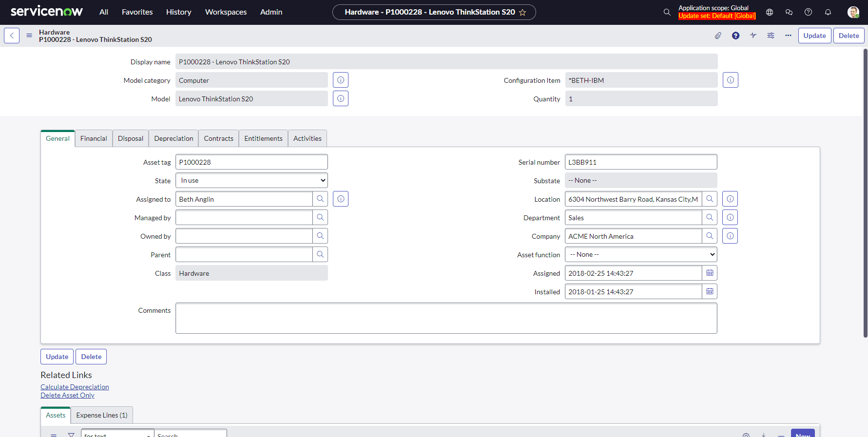Screen dimensions: 868x437
Task: Look up Location using magnifier icon
Action: tap(710, 199)
